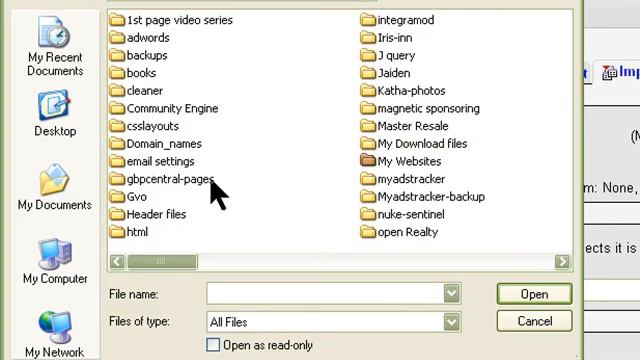Viewport: 640px width, 360px height.
Task: Select the Iris-inn folder icon
Action: (368, 38)
